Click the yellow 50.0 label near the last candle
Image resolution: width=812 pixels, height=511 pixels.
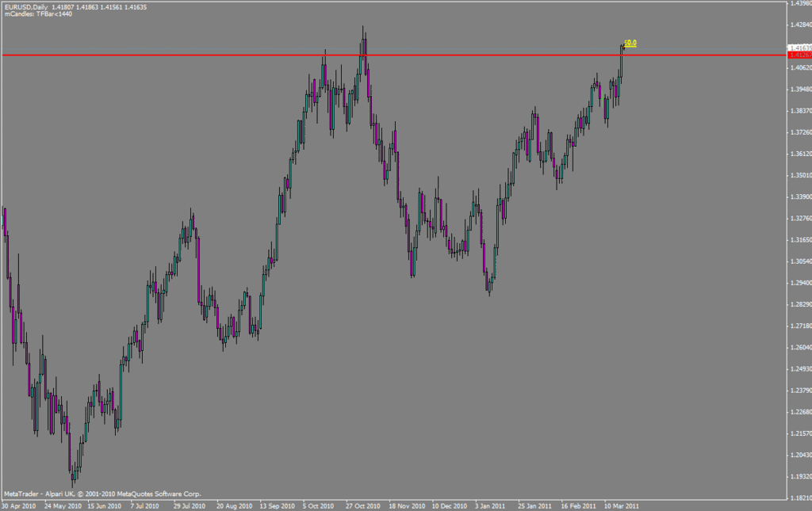[630, 43]
